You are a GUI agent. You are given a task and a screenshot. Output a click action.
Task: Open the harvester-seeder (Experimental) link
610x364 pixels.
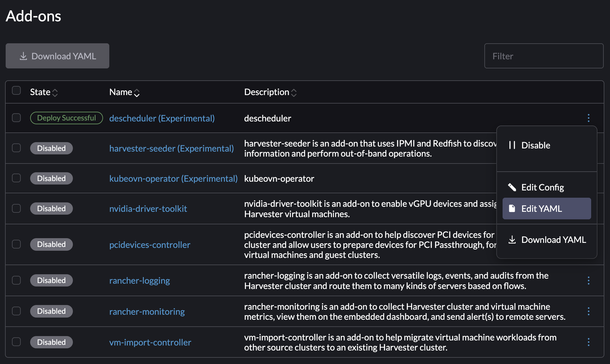172,148
